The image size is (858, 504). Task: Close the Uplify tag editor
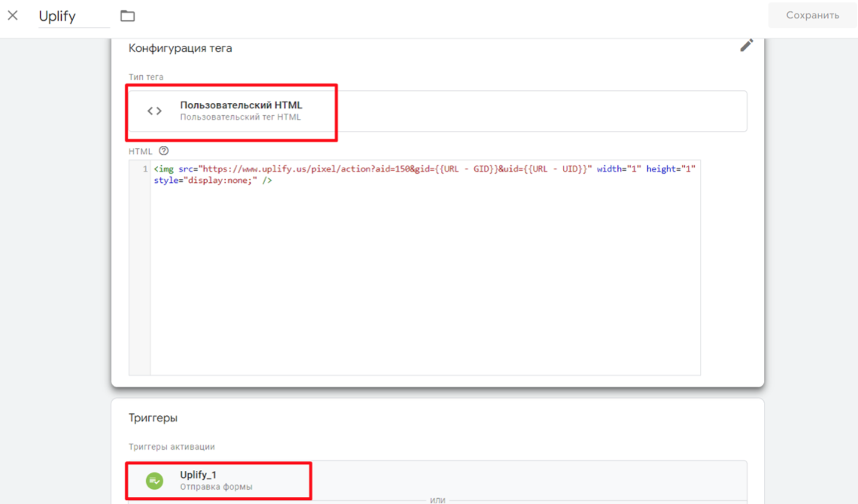[13, 15]
